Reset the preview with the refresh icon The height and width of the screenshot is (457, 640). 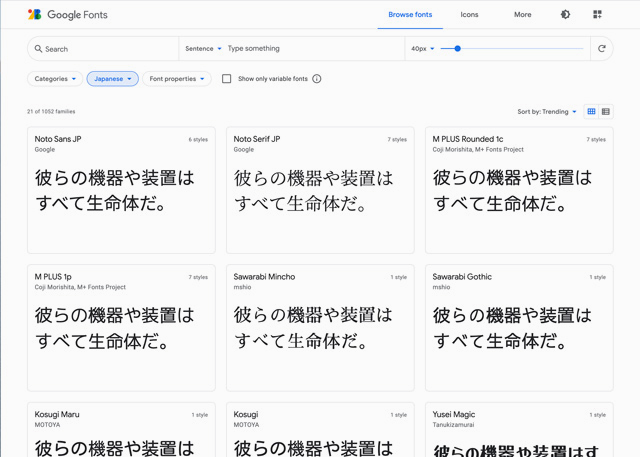(602, 49)
